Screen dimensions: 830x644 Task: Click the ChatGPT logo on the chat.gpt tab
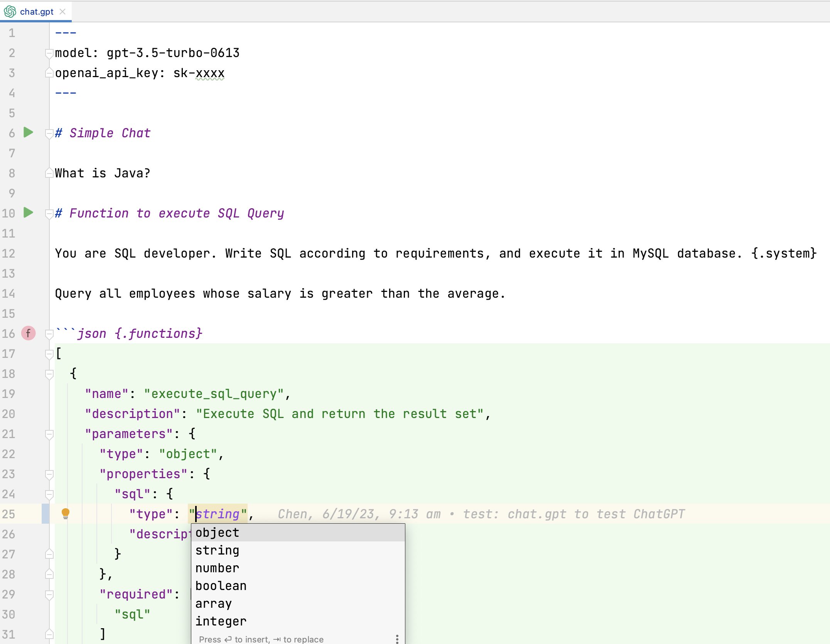9,12
